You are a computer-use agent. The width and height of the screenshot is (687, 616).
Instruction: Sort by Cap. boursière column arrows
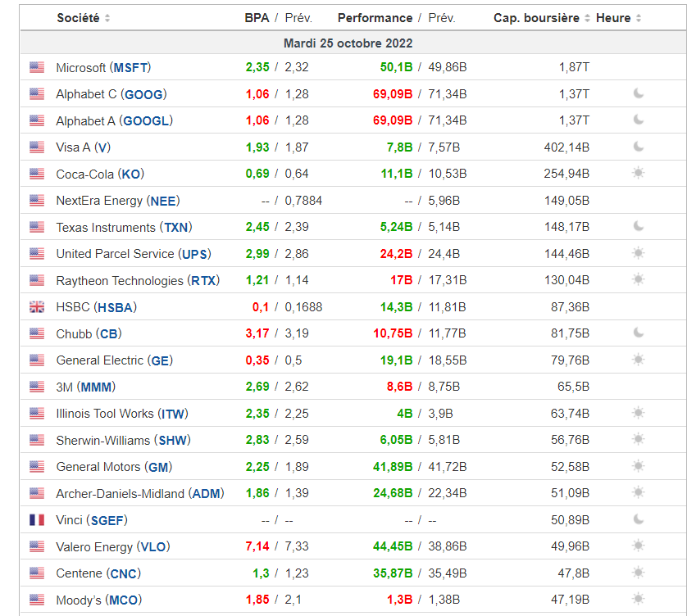tap(588, 18)
